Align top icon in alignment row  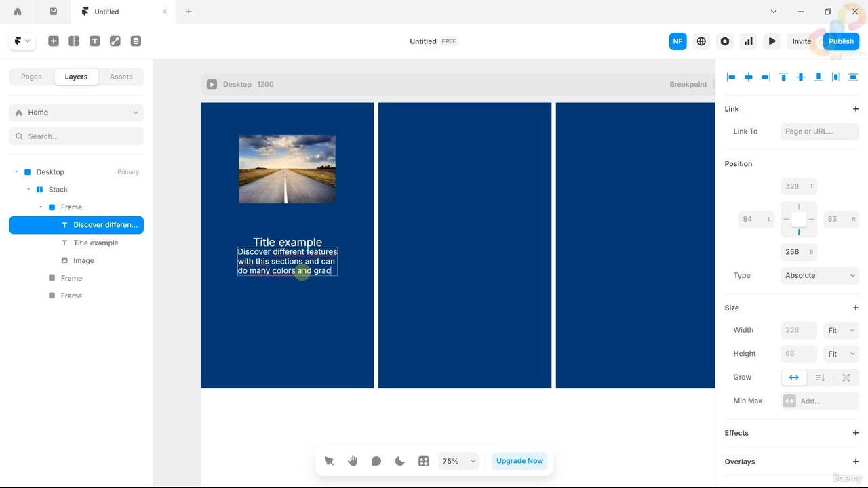tap(783, 77)
